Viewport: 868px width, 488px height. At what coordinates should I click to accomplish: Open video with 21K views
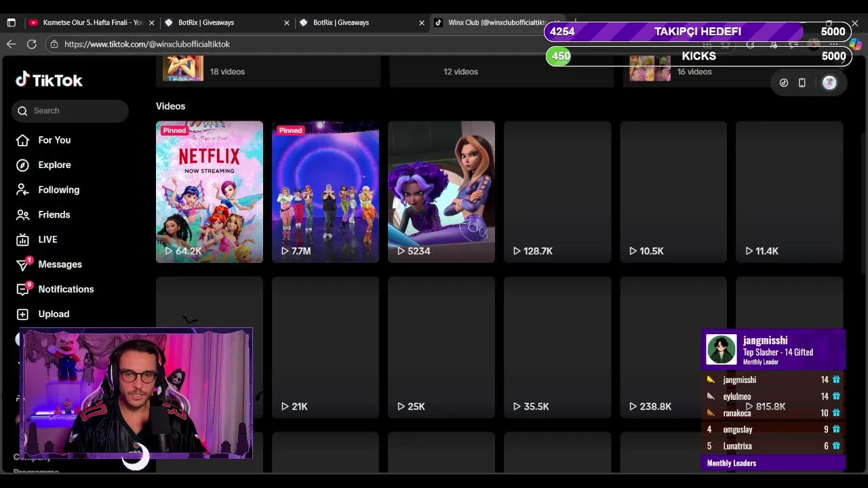tap(325, 348)
